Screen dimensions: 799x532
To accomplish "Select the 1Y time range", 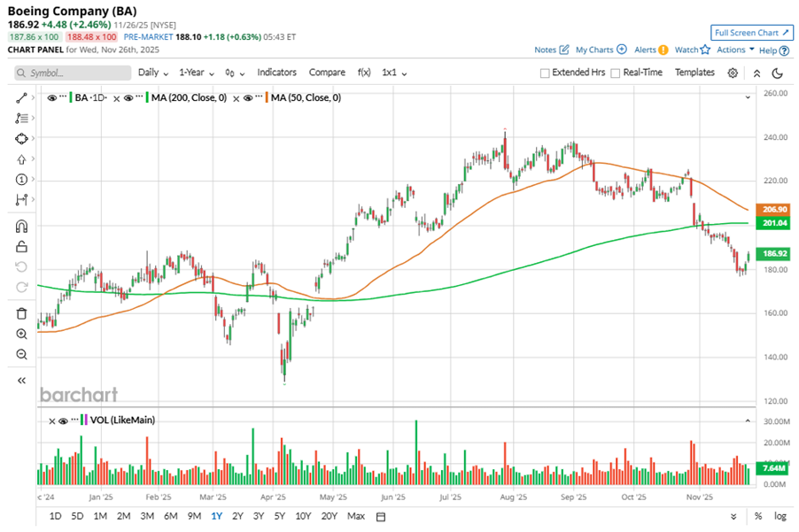I will (216, 516).
